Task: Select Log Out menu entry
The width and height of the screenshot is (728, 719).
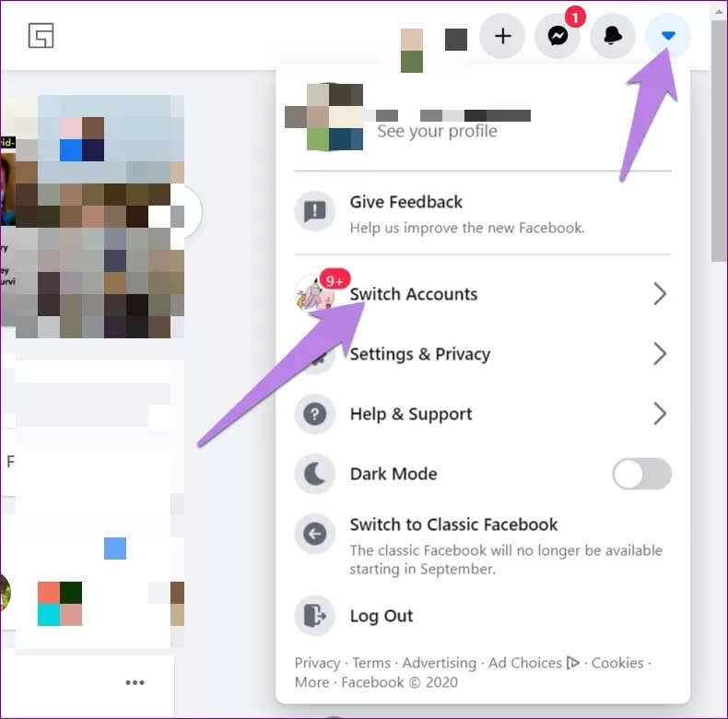Action: pos(483,616)
